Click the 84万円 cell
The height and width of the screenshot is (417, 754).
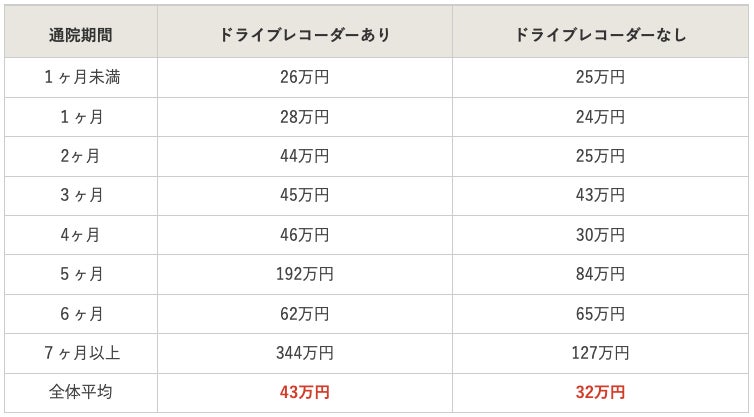pos(600,274)
